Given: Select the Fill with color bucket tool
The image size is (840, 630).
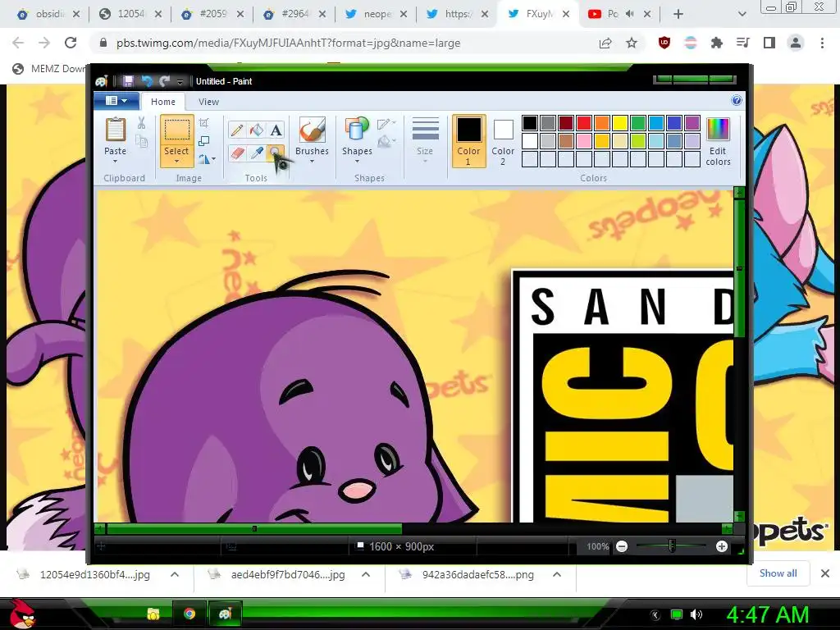Looking at the screenshot, I should [257, 130].
